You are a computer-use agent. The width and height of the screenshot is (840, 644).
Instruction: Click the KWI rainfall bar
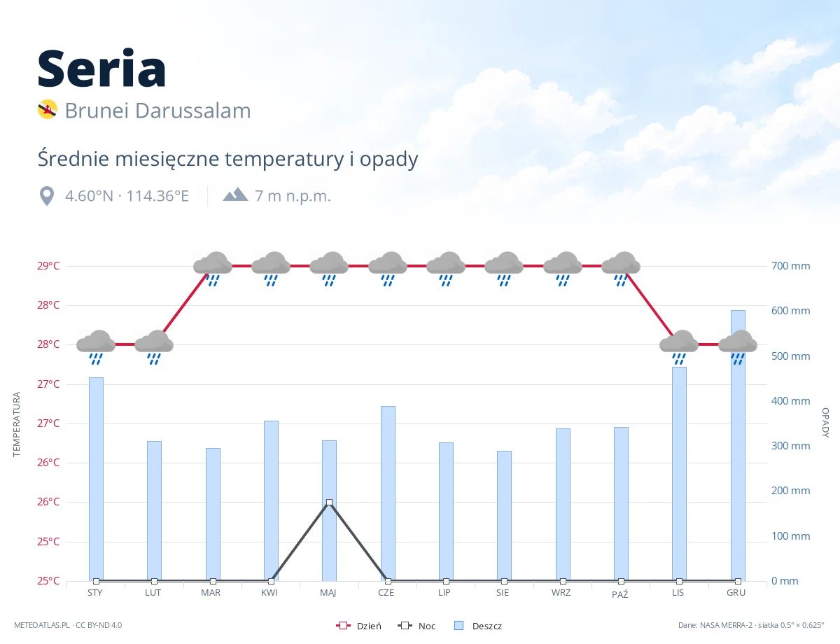pyautogui.click(x=271, y=500)
